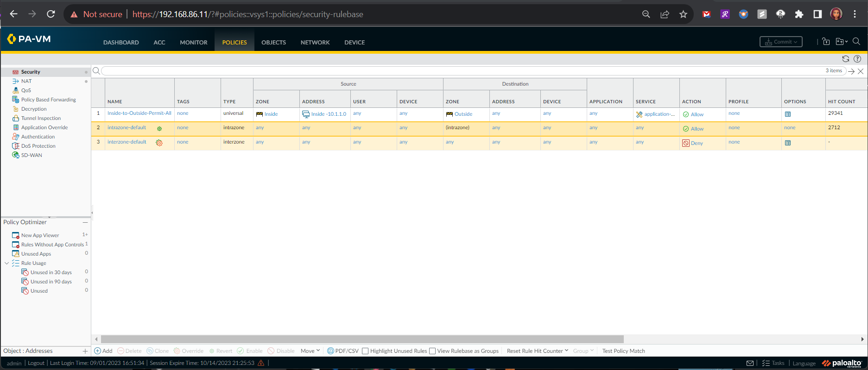The height and width of the screenshot is (370, 868).
Task: Click the Add button in the bottom toolbar
Action: click(x=103, y=351)
